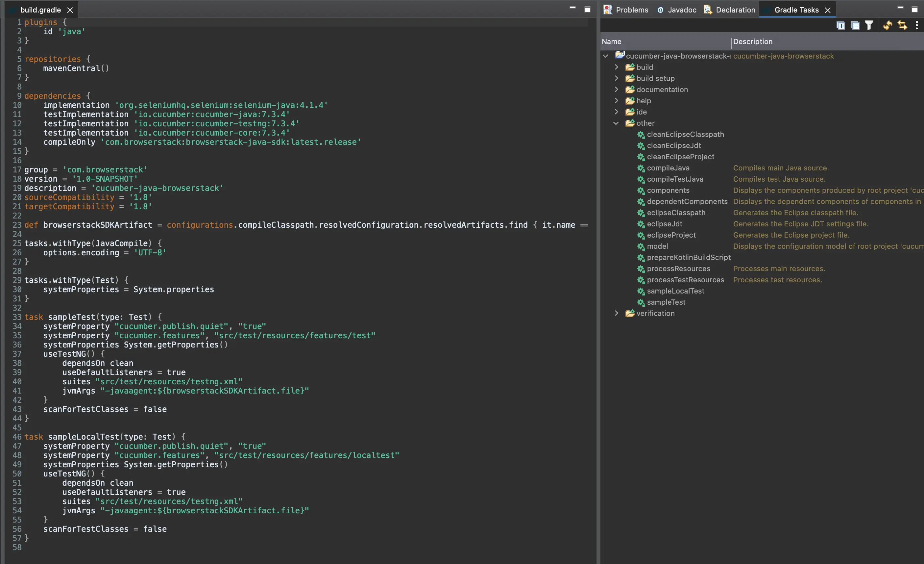Image resolution: width=924 pixels, height=564 pixels.
Task: Toggle Link with Selection arrows icon
Action: click(x=902, y=25)
